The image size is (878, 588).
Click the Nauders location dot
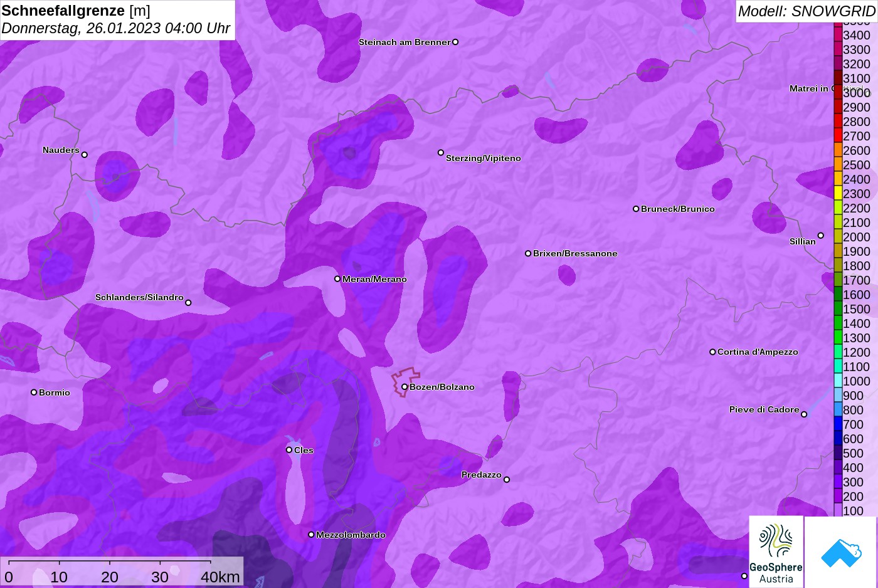[85, 154]
